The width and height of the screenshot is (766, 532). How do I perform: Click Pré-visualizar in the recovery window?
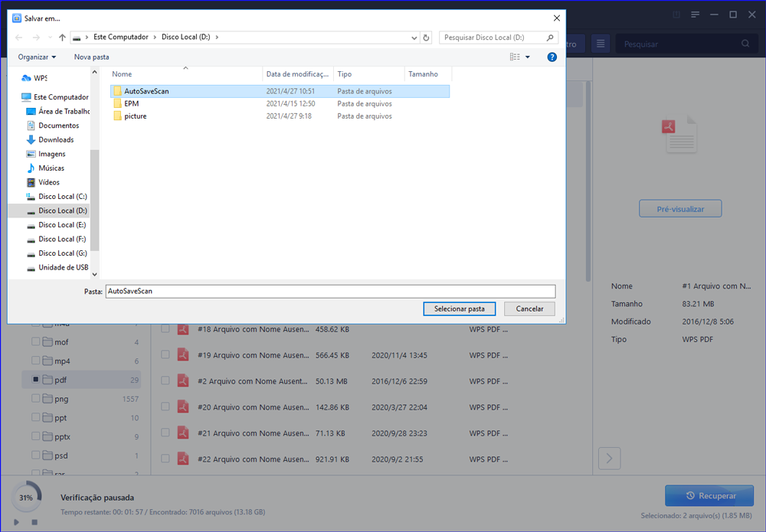pyautogui.click(x=680, y=209)
